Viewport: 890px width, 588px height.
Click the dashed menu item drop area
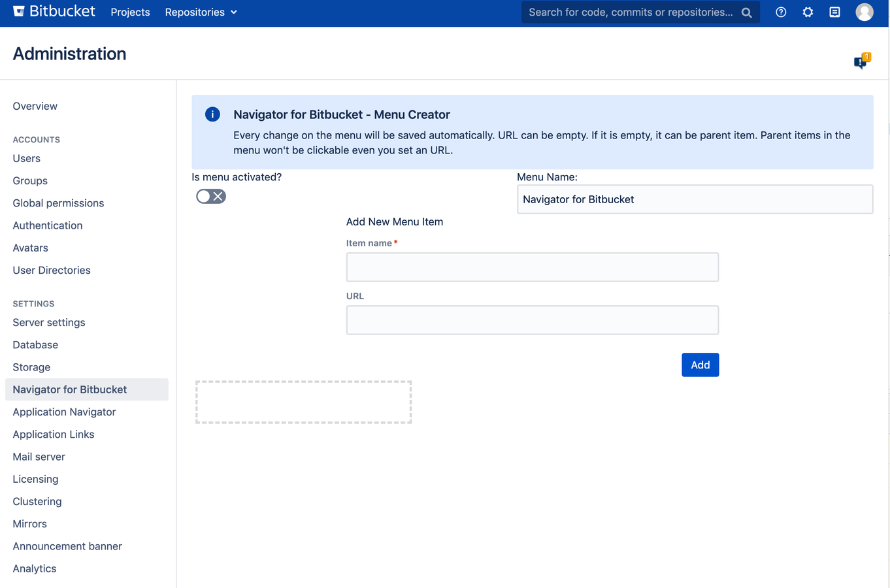pos(303,402)
